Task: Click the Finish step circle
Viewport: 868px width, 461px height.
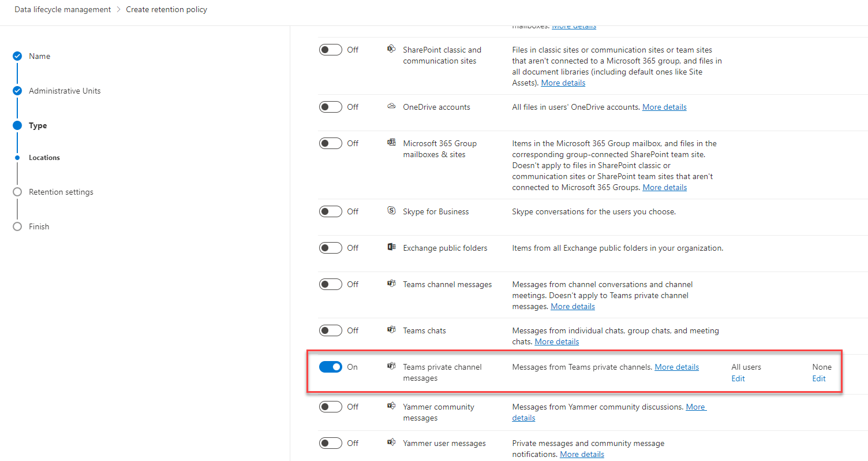Action: pos(17,226)
